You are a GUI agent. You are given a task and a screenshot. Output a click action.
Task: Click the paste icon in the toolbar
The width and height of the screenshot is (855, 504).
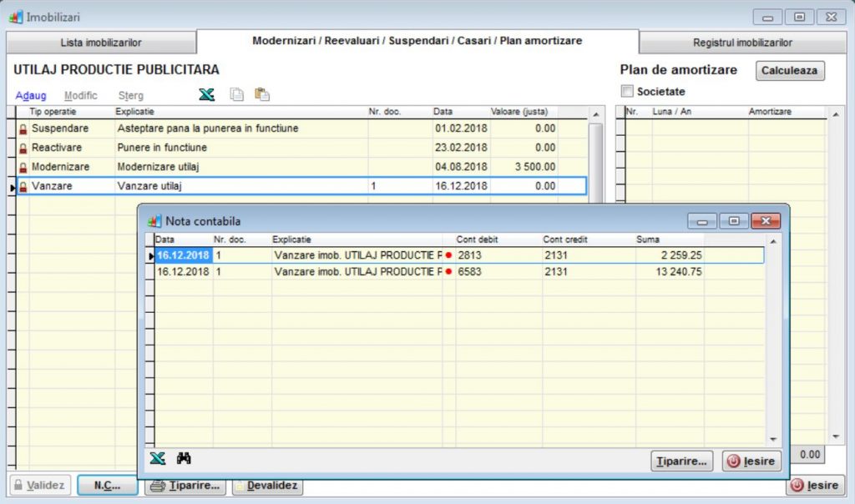point(261,93)
